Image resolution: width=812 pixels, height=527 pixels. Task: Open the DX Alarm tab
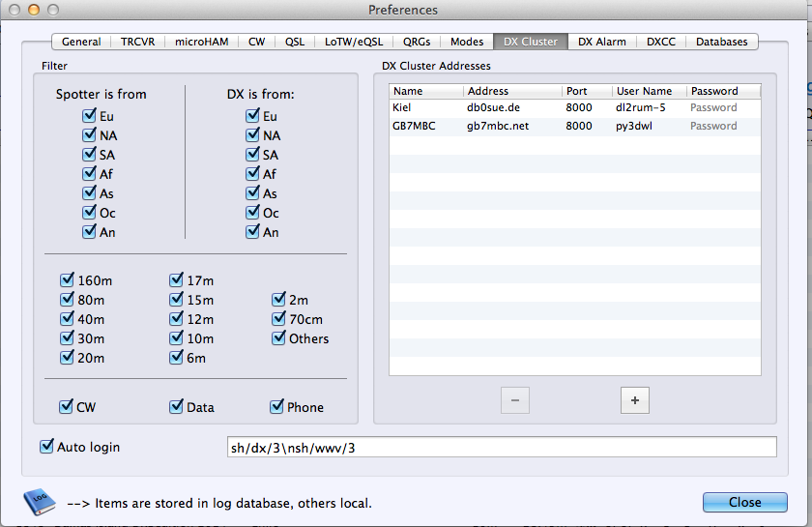pyautogui.click(x=601, y=42)
